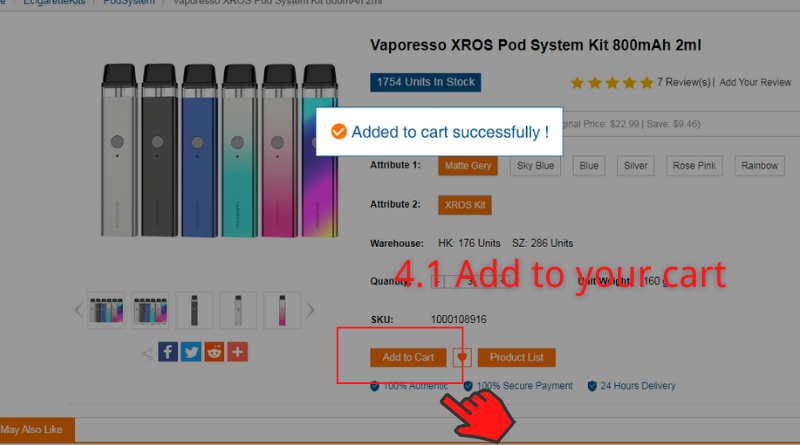Open the Product List button
The height and width of the screenshot is (445, 800).
(516, 357)
